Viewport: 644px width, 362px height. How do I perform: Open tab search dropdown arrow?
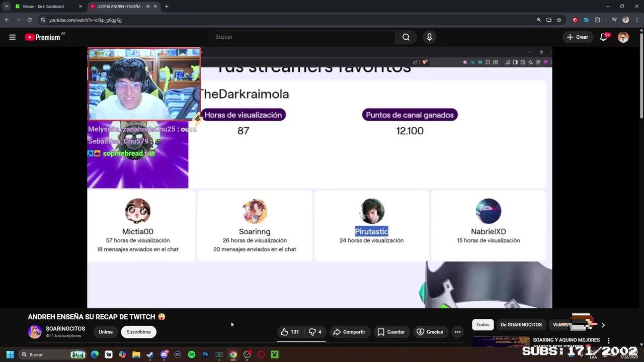point(6,7)
